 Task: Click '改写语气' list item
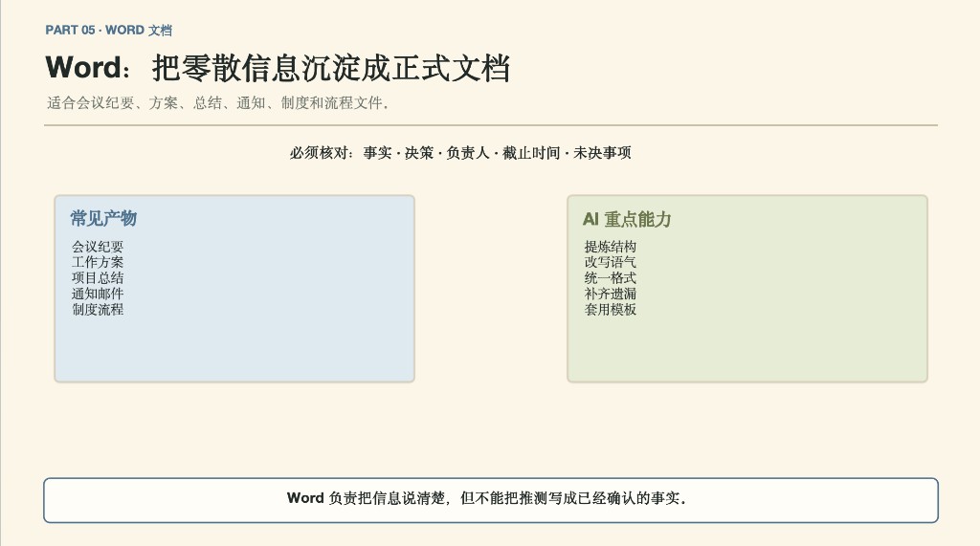tap(610, 262)
